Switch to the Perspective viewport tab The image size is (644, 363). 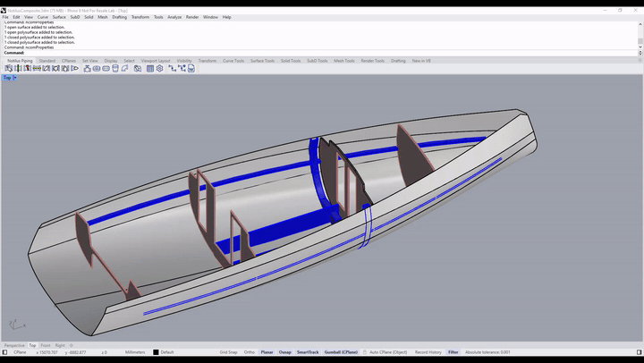click(14, 345)
